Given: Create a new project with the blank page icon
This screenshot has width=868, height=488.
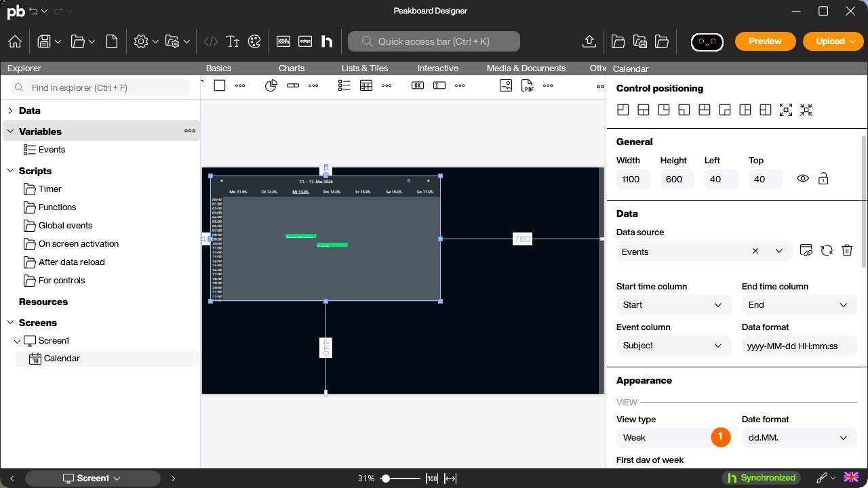Looking at the screenshot, I should (112, 41).
